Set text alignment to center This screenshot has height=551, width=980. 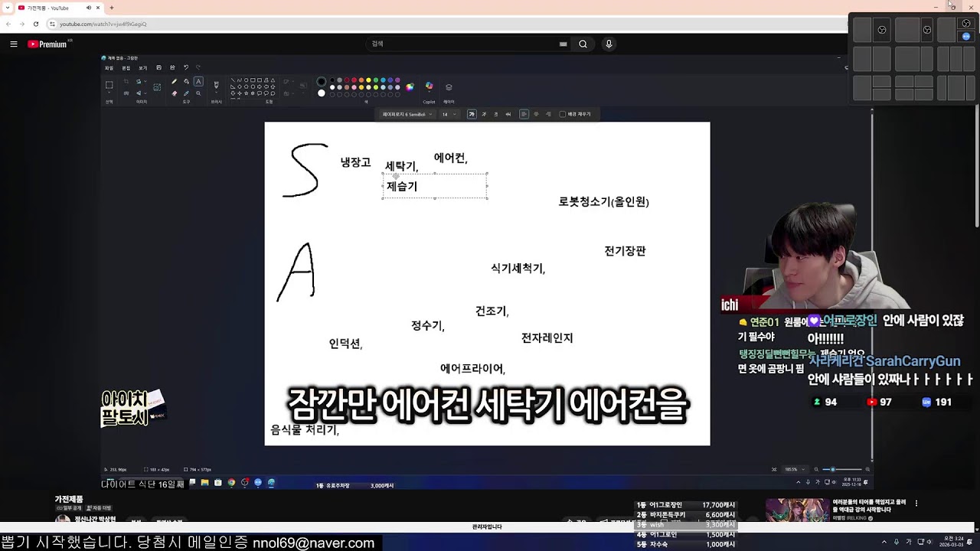(536, 114)
